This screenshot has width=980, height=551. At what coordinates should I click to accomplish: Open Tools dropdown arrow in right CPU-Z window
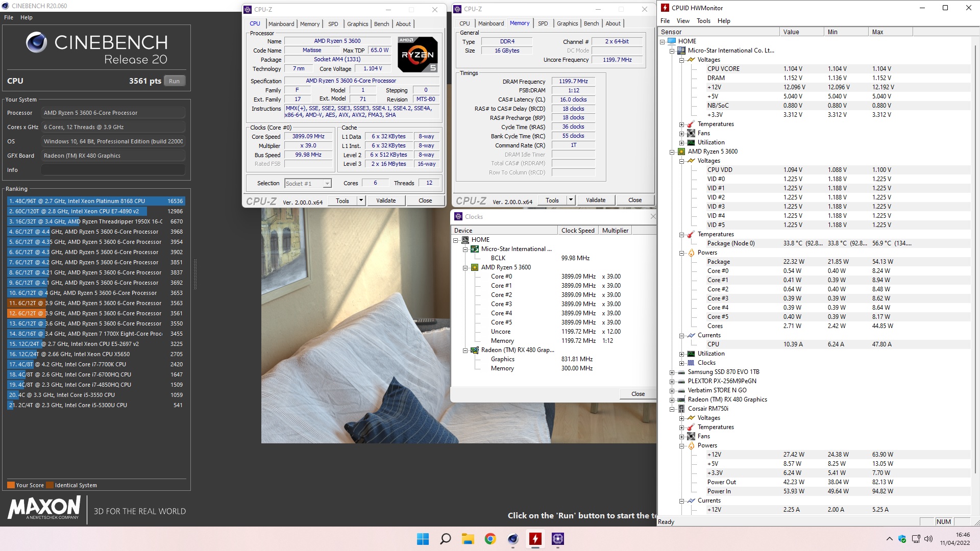[571, 201]
